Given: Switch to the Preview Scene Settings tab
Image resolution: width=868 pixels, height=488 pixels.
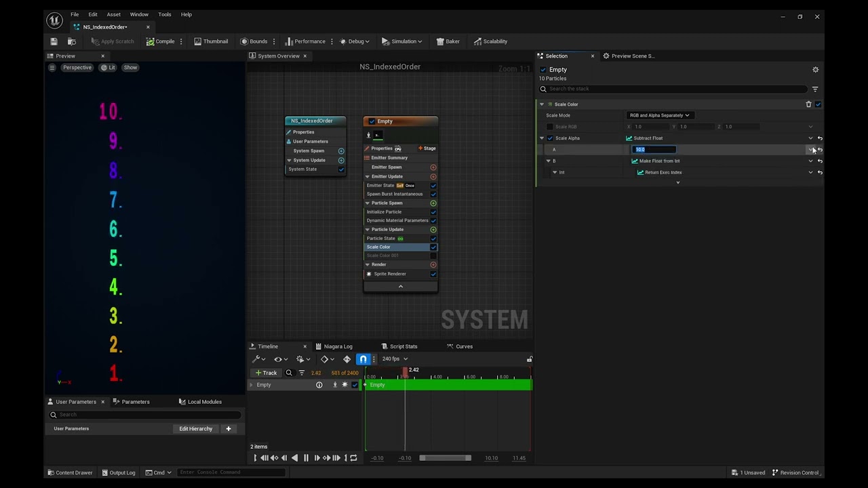Looking at the screenshot, I should coord(629,56).
